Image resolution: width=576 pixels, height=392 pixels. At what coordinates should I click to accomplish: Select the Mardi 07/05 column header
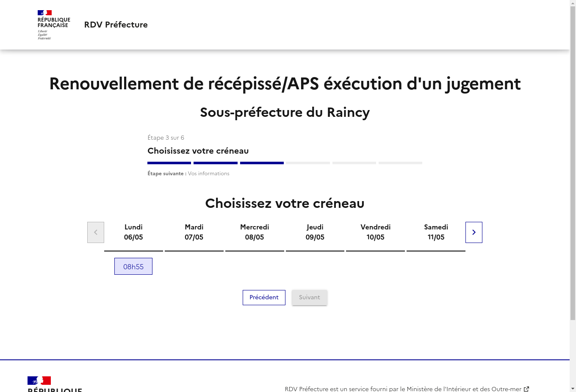[x=194, y=232]
